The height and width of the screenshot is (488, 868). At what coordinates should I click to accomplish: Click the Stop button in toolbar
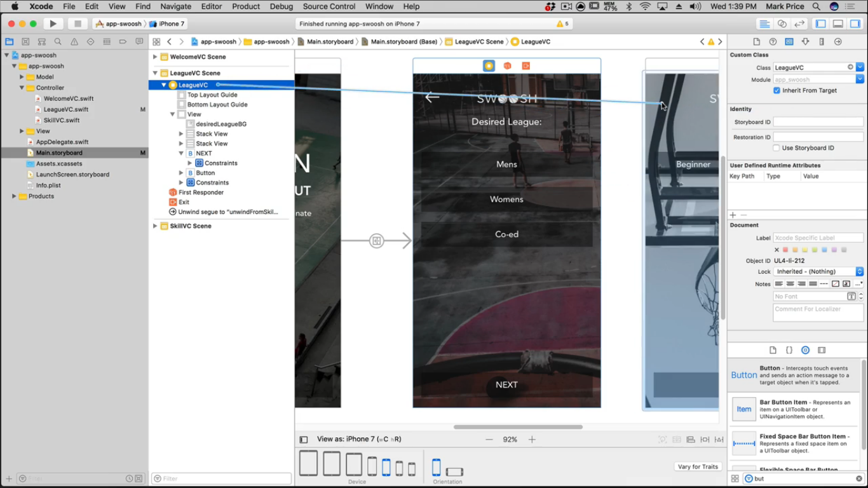[78, 24]
